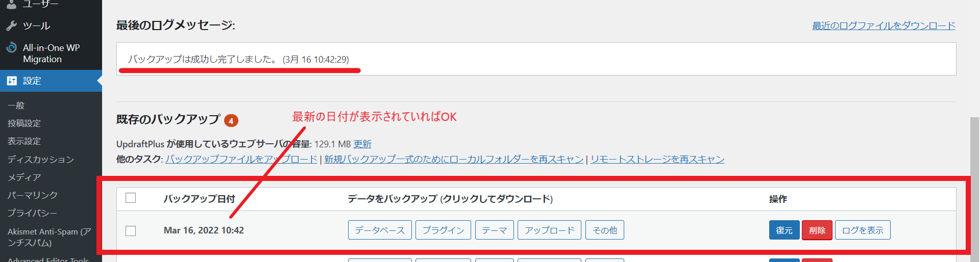Click the Tools wrench icon in sidebar
The height and width of the screenshot is (262, 980).
(x=12, y=25)
